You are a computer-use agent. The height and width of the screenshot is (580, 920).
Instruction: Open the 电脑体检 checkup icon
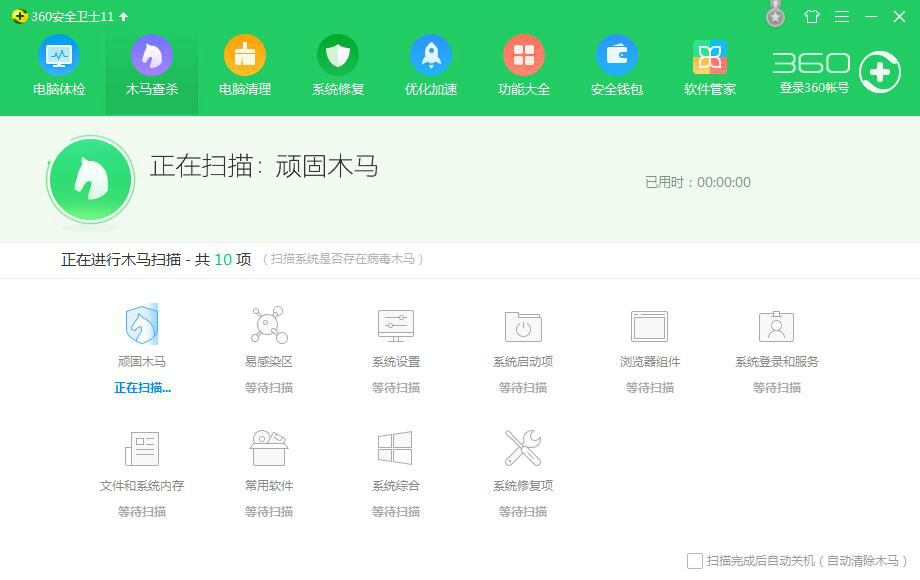[59, 56]
